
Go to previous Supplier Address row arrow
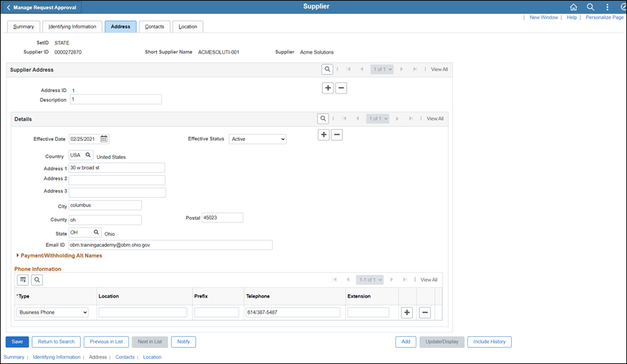(362, 69)
